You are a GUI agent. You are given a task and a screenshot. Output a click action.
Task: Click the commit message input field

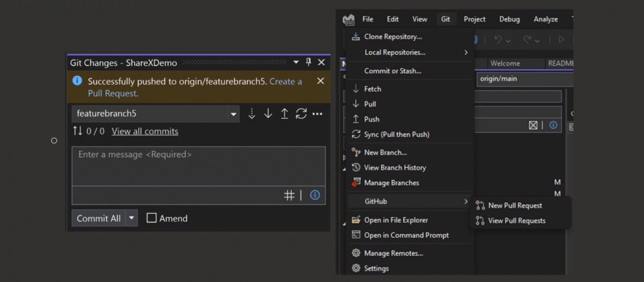(199, 166)
